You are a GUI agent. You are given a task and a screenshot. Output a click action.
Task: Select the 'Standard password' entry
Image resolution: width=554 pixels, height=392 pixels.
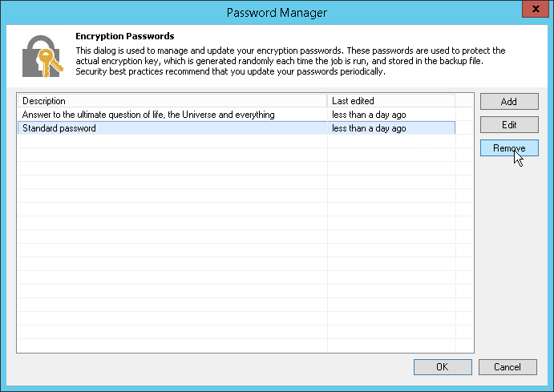(59, 128)
